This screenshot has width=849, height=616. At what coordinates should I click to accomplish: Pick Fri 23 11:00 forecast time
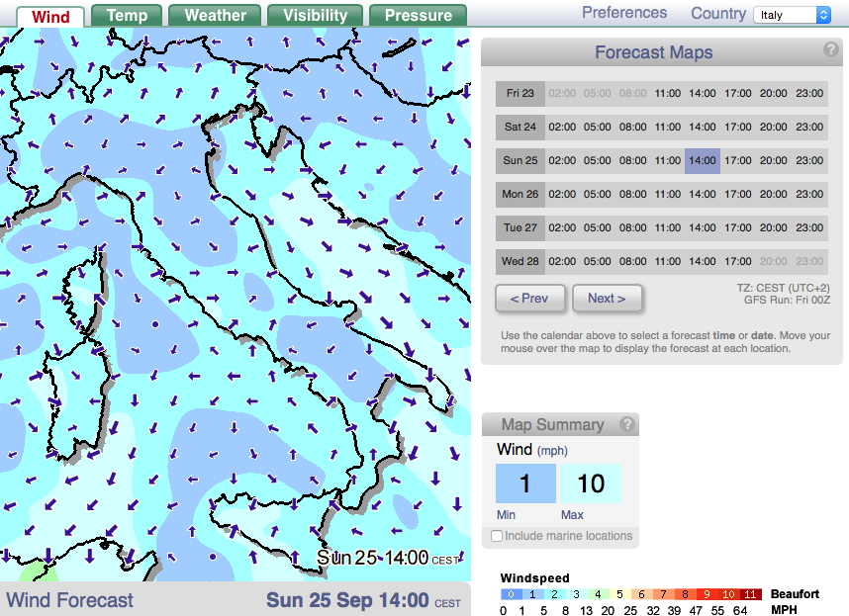click(x=668, y=93)
